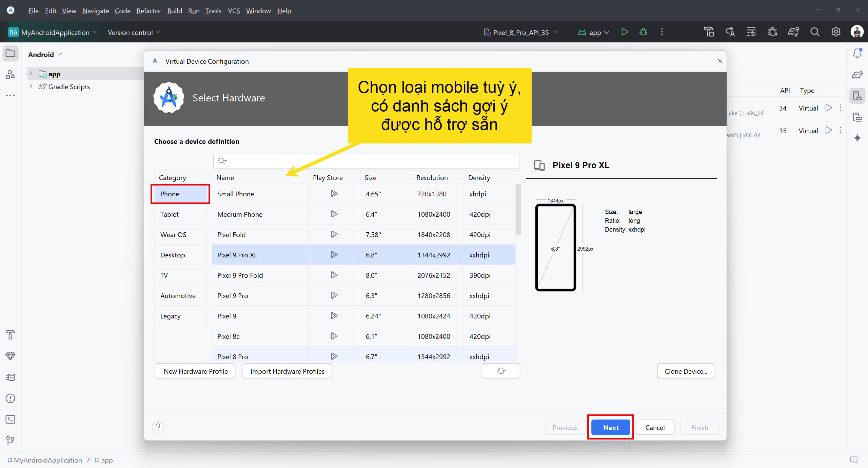Open the Logcat cat icon
Viewport: 868px width, 468px height.
(x=11, y=377)
